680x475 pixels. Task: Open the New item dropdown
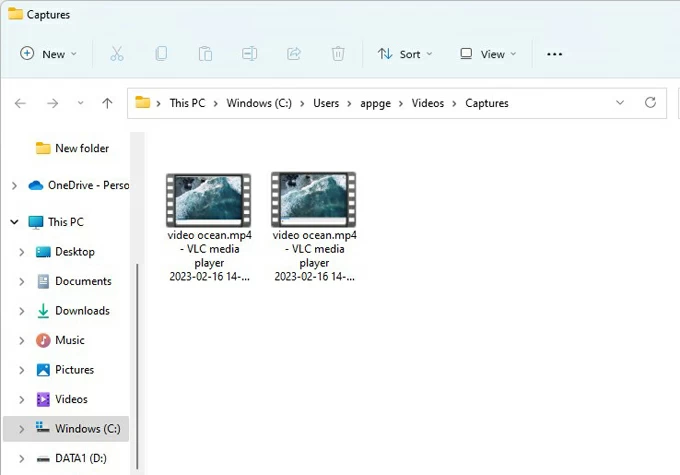pos(47,54)
